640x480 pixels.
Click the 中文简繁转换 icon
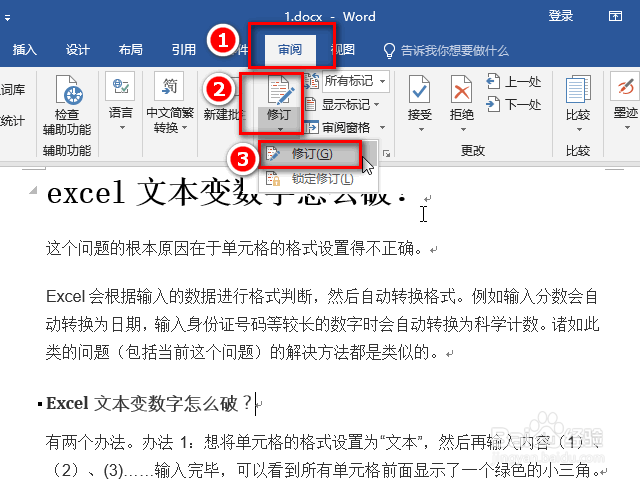(169, 86)
